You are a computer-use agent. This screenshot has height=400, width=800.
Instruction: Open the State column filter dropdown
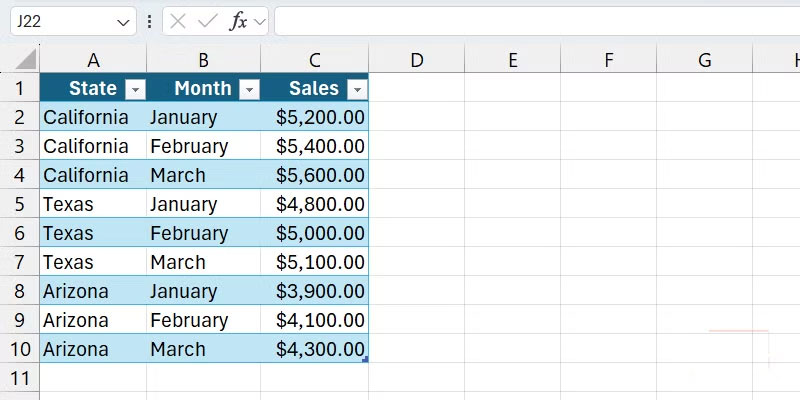136,89
